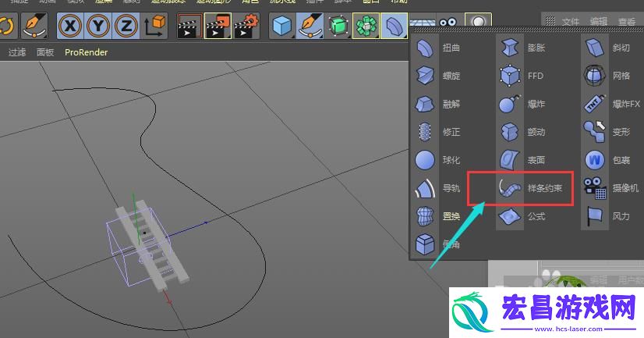Viewport: 644px width, 338px height.
Task: Toggle the Y axis lock
Action: (98, 26)
